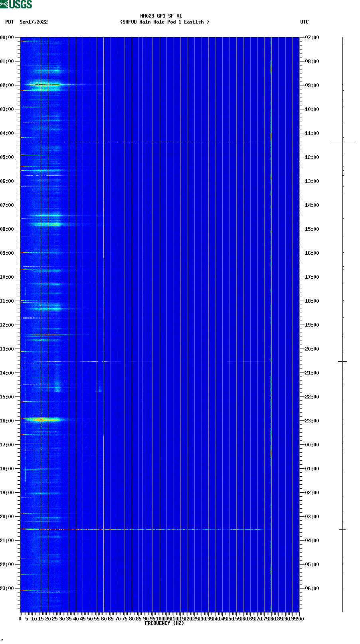Click 08:00 on the PDT axis
Screen dimensions: 360x644
7,229
